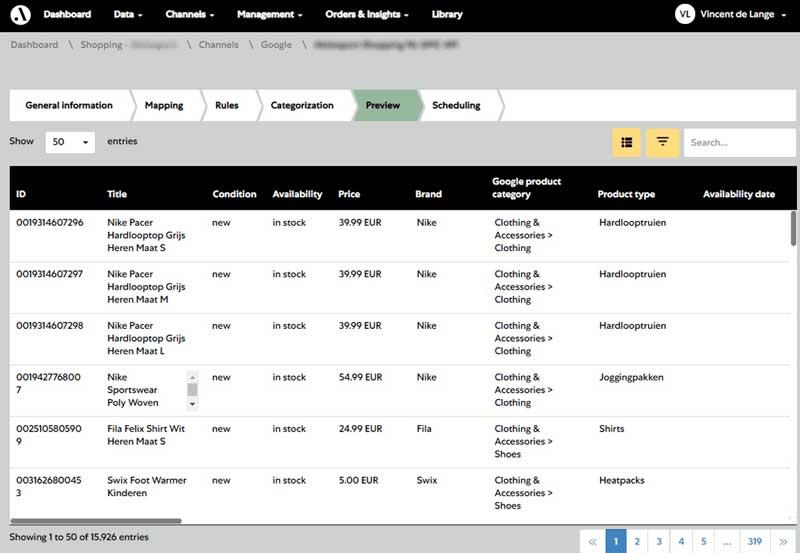Sort by the Title column header
The image size is (800, 553).
(117, 194)
